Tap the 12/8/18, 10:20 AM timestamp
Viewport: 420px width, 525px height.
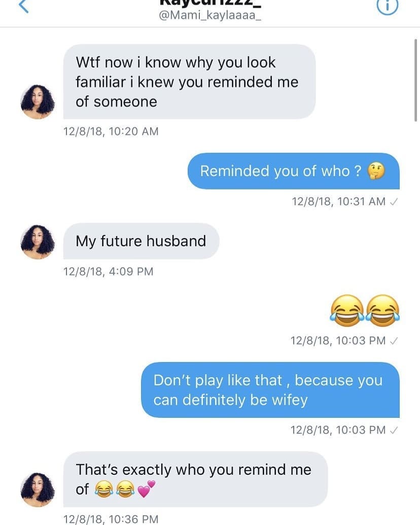tap(111, 131)
